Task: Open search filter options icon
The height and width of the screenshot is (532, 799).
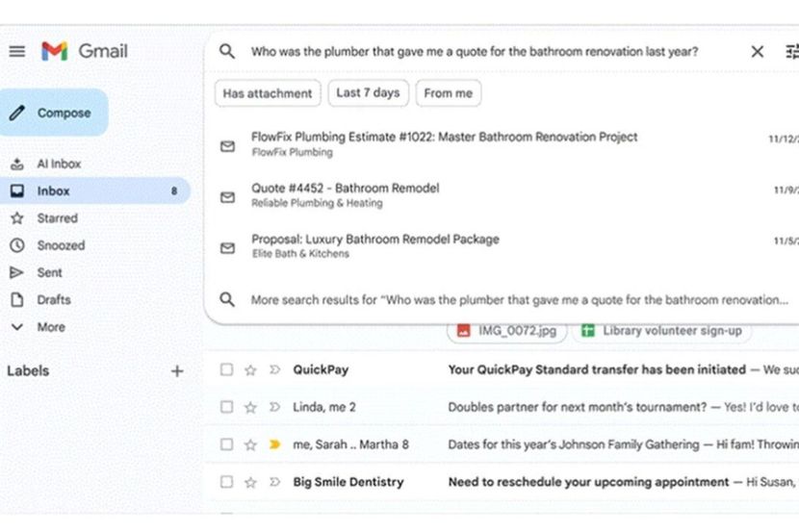Action: point(791,52)
